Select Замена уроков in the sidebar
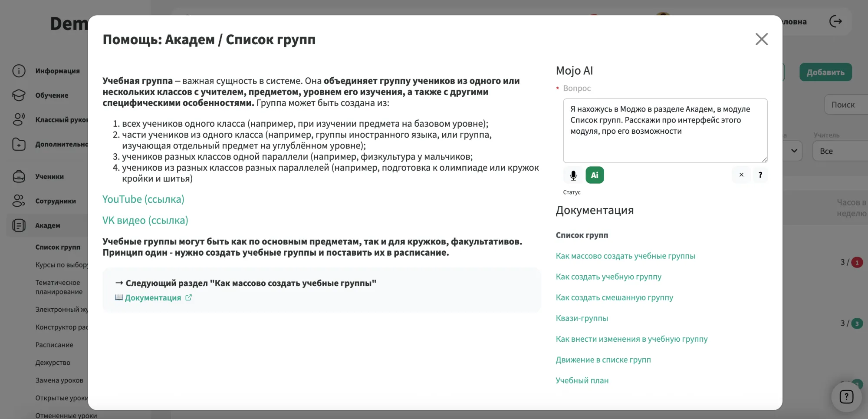This screenshot has height=419, width=868. click(59, 380)
